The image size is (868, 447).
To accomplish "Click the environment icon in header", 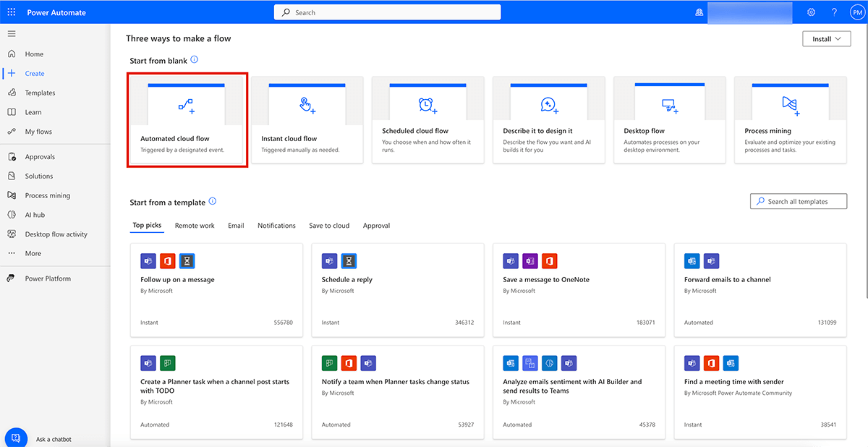I will pos(698,12).
